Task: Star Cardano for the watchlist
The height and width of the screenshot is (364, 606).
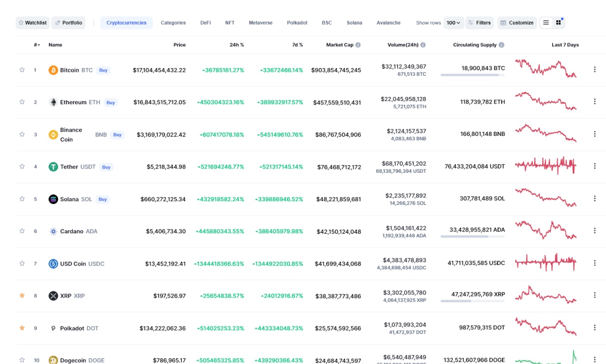Action: [22, 231]
